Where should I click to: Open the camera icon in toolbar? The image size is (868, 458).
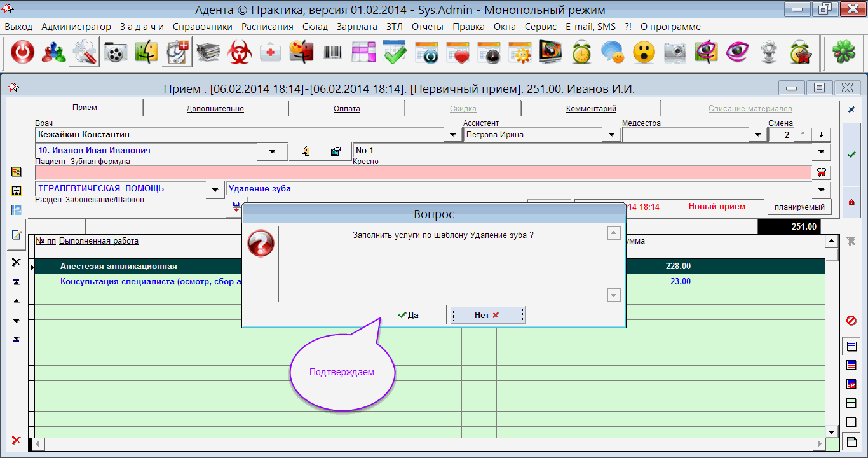pyautogui.click(x=675, y=53)
